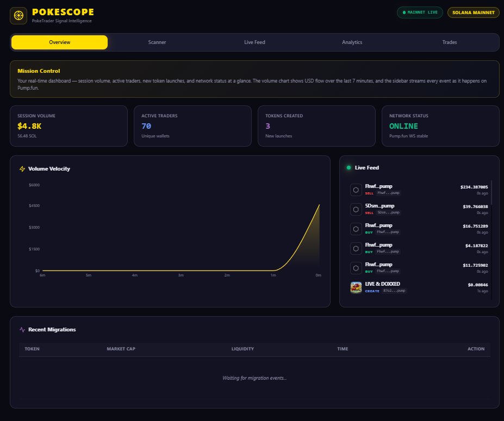Click the hexagon icon in the $11.725902 row
The width and height of the screenshot is (504, 421).
tap(356, 268)
